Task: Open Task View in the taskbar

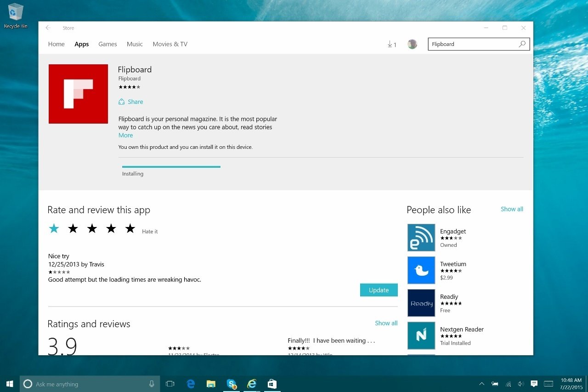Action: (170, 384)
